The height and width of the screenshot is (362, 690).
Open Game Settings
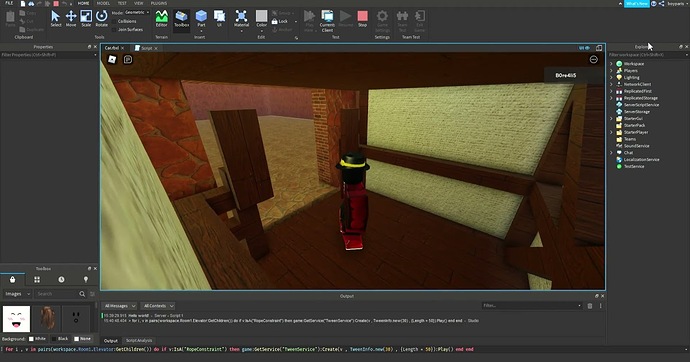click(382, 21)
